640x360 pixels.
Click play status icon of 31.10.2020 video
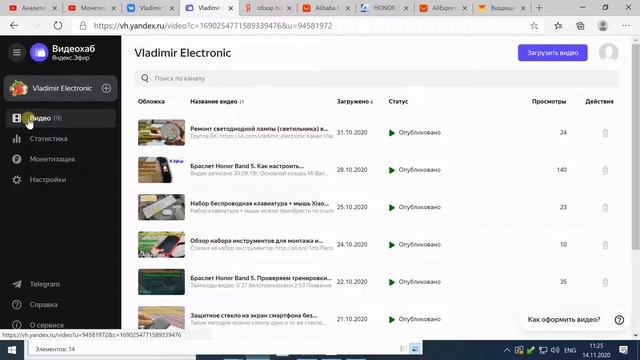pos(392,133)
